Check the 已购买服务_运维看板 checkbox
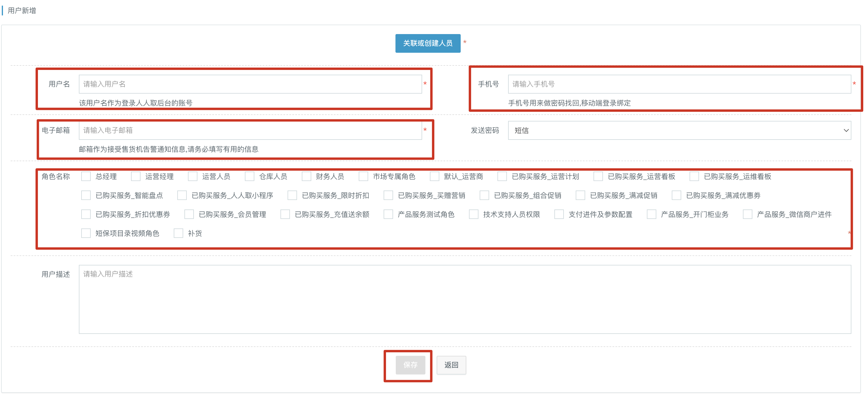 (695, 176)
